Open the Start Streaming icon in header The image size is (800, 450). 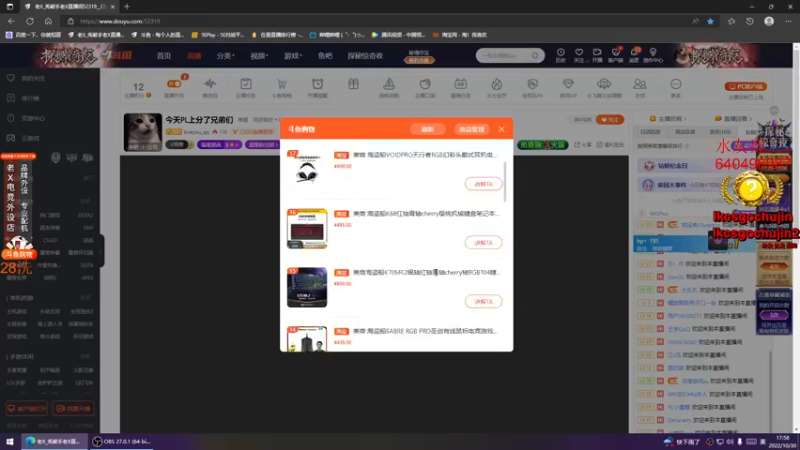597,53
